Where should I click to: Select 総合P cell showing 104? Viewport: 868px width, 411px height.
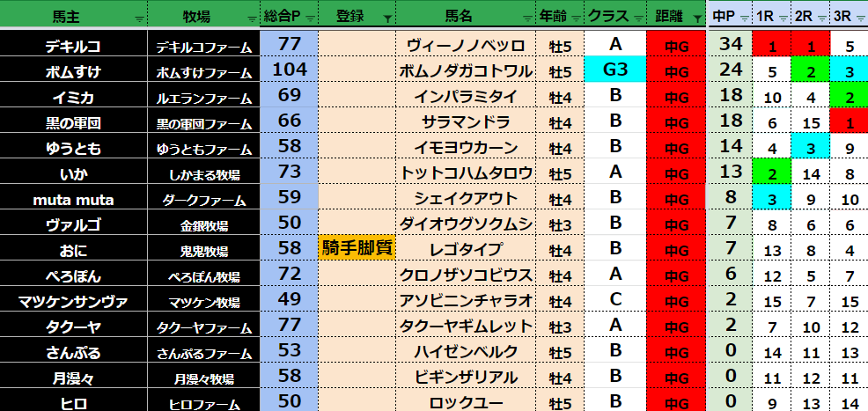289,70
